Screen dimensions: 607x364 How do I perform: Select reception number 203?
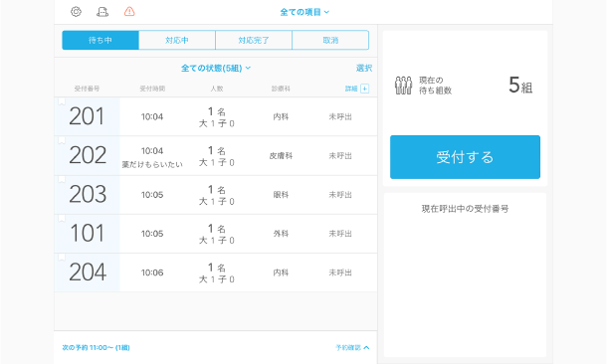coord(88,194)
